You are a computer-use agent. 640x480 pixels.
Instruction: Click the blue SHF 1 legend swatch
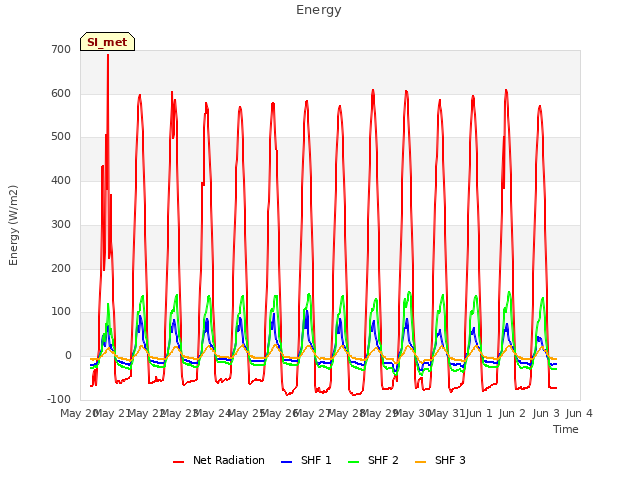point(287,462)
